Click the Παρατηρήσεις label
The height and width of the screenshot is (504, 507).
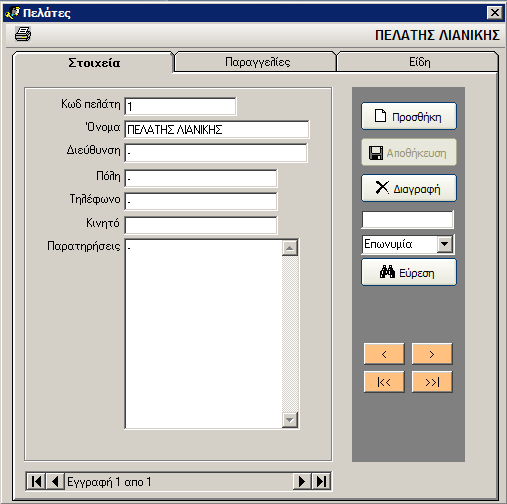pyautogui.click(x=84, y=246)
